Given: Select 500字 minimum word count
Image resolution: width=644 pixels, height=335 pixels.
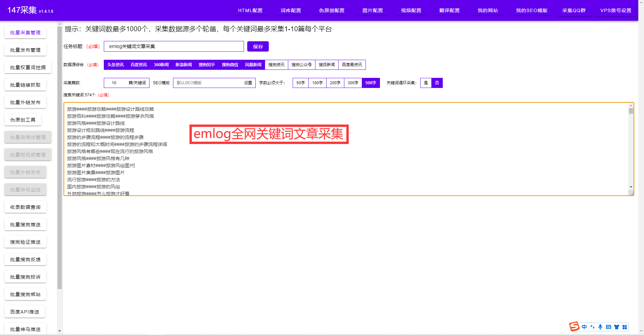Looking at the screenshot, I should 371,83.
